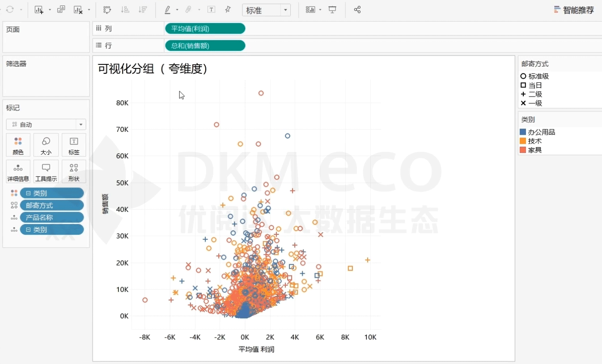
Task: Open the clear sheet dropdown arrow
Action: pyautogui.click(x=89, y=10)
